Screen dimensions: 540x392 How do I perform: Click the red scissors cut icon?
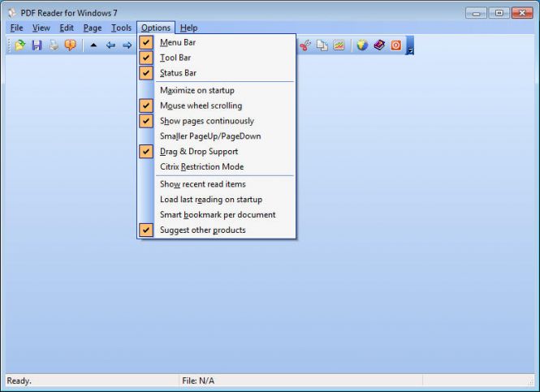click(x=305, y=45)
